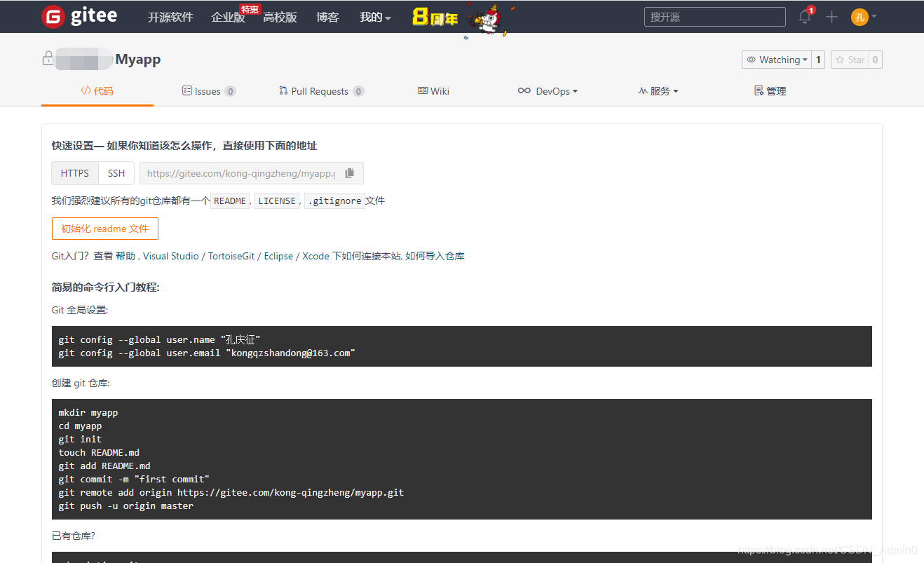
Task: Copy the repository URL with copy icon
Action: pyautogui.click(x=348, y=172)
